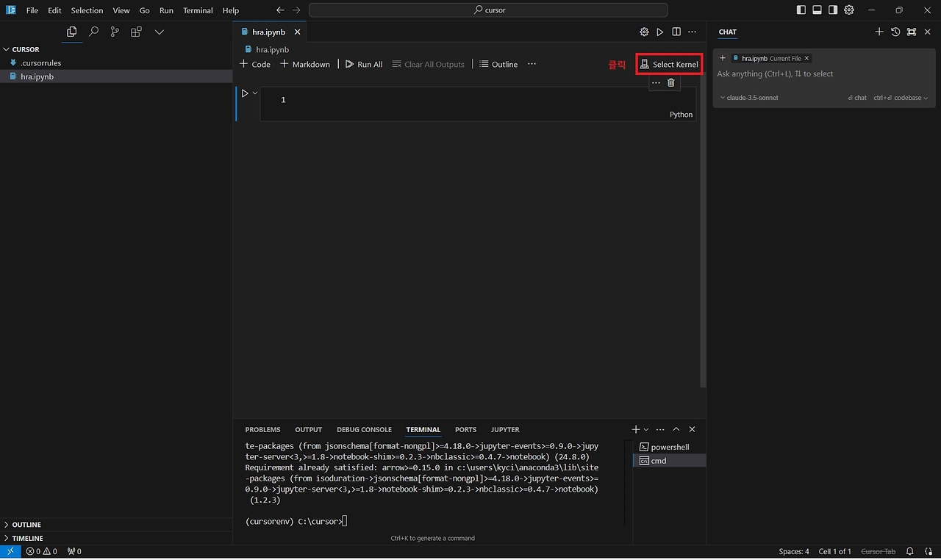Open notebook toolbar overflow after Outline
This screenshot has height=560, width=941.
pyautogui.click(x=532, y=64)
